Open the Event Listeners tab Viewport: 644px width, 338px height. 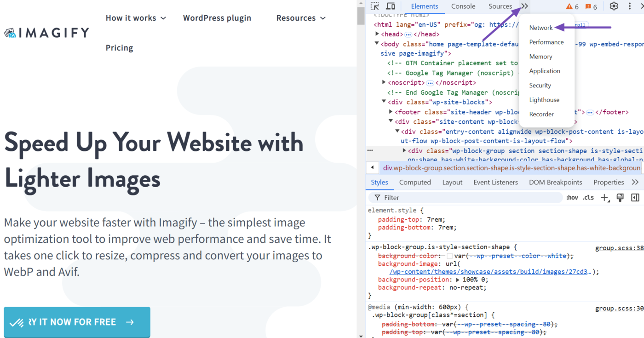[x=495, y=183]
